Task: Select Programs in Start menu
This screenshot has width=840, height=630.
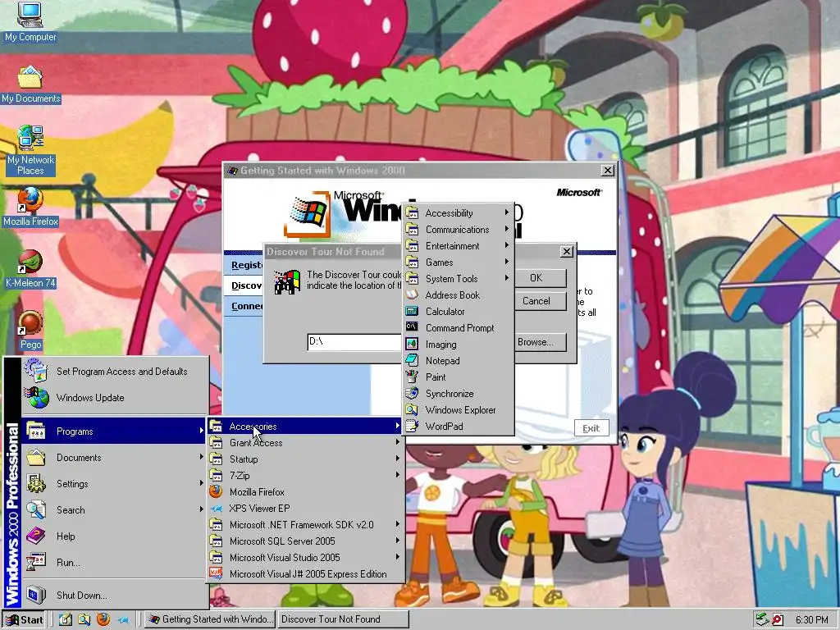Action: (x=114, y=431)
